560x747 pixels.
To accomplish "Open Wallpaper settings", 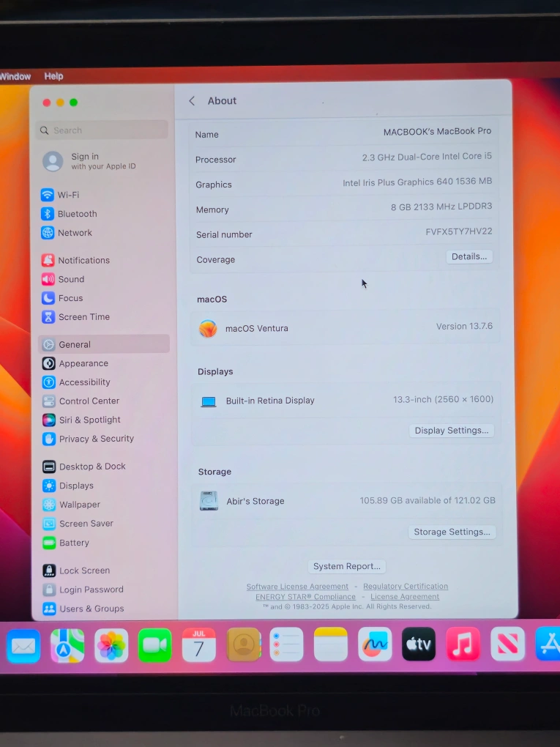I will 72,505.
